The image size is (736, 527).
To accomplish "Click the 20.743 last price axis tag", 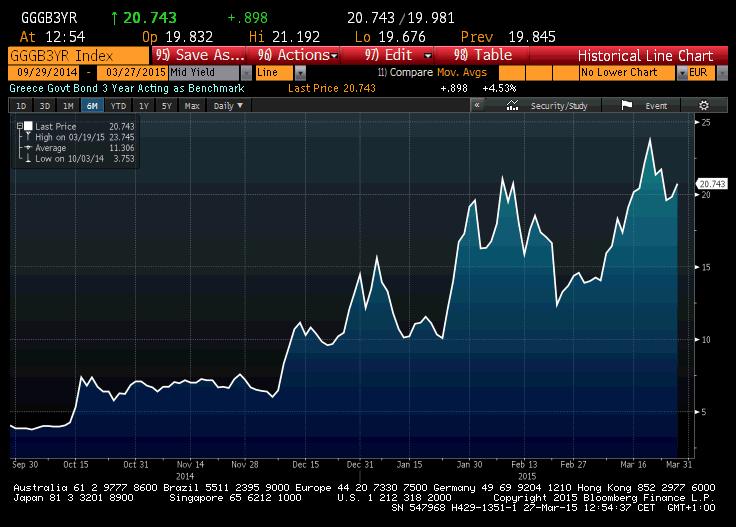I will click(x=712, y=184).
